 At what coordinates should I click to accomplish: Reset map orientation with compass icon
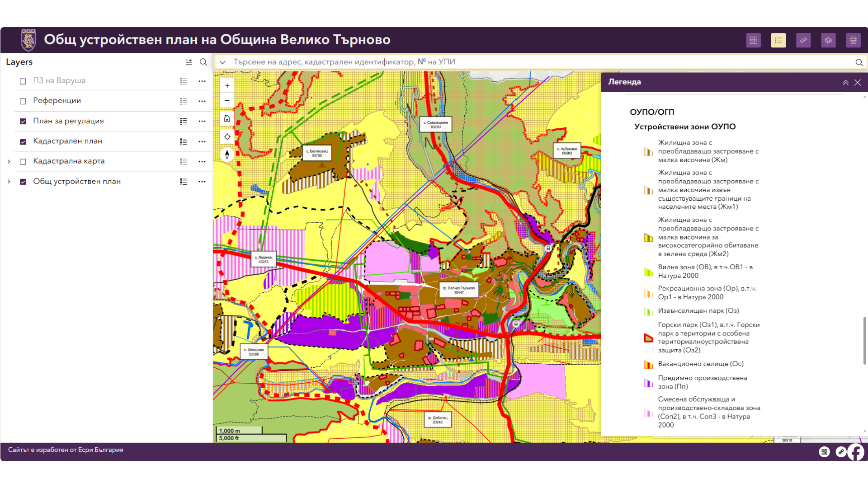[227, 155]
